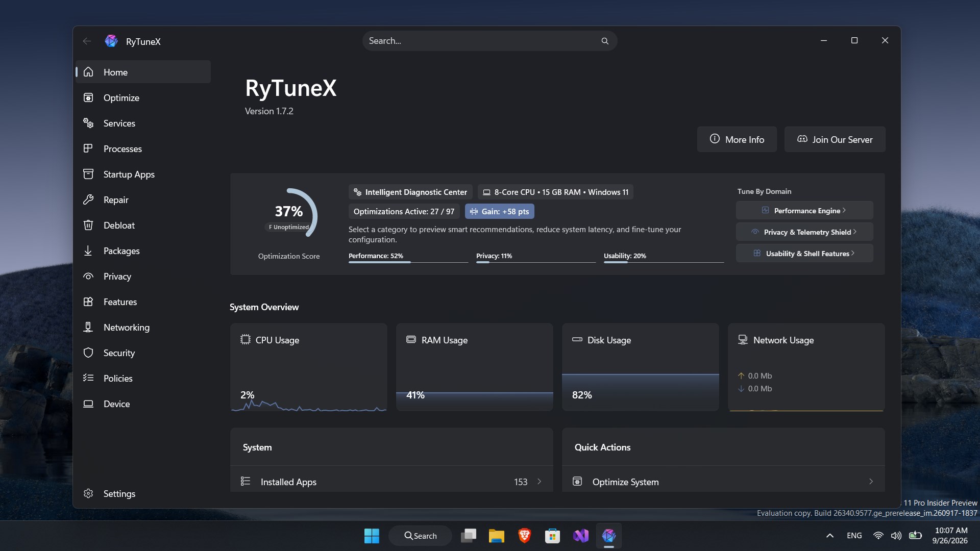The image size is (980, 551).
Task: Open the Optimize page
Action: tap(143, 97)
